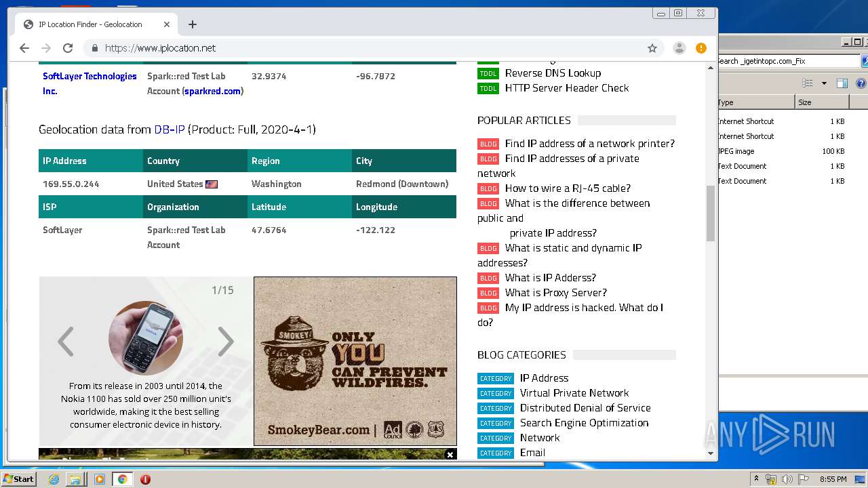
Task: Click the 8:55 PM taskbar clock
Action: tap(833, 479)
